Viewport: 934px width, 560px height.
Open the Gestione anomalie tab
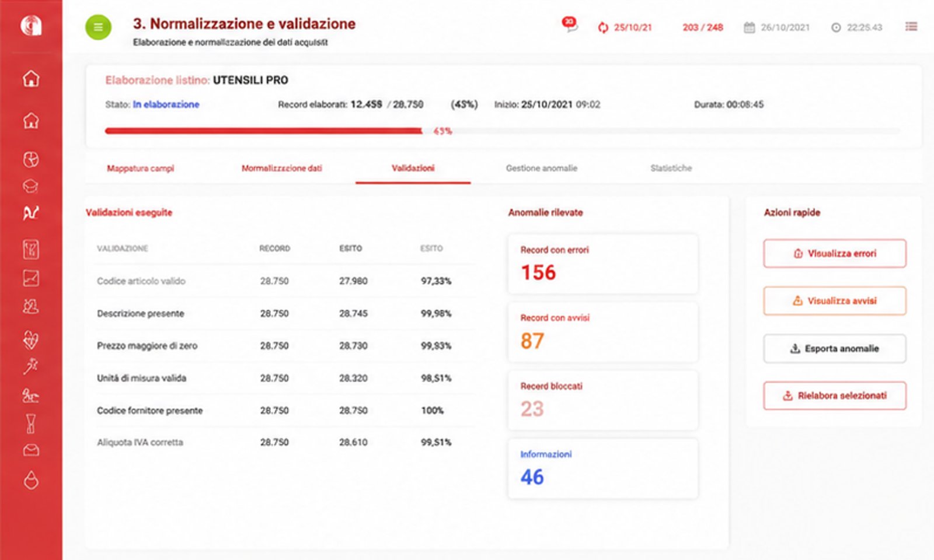(x=541, y=168)
